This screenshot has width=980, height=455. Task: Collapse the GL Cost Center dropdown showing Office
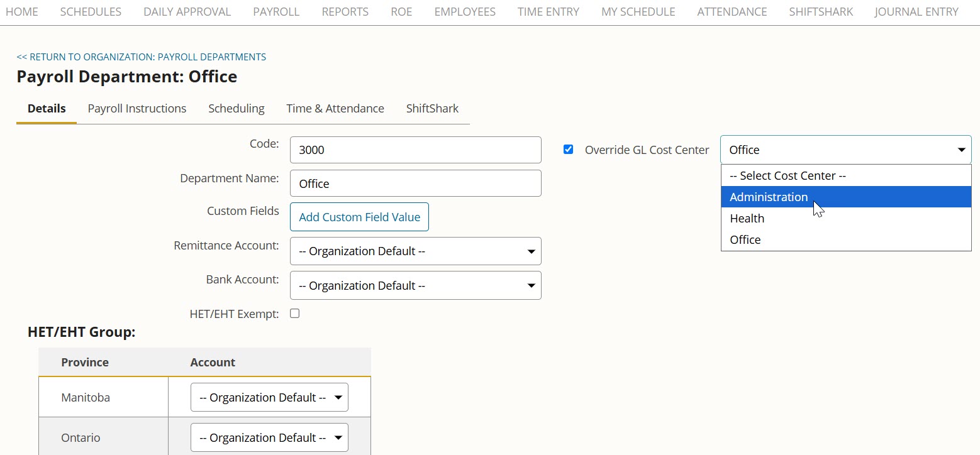(x=846, y=150)
